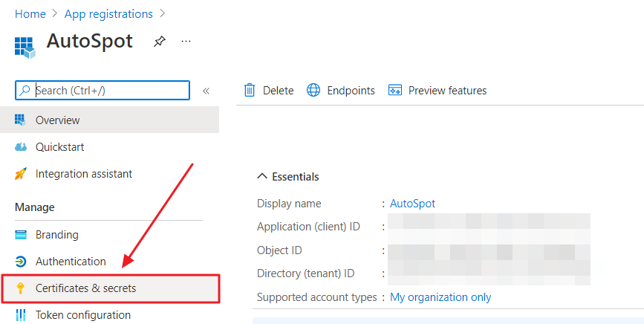The image size is (644, 324).
Task: Click the pin icon next to AutoSpot
Action: point(159,42)
